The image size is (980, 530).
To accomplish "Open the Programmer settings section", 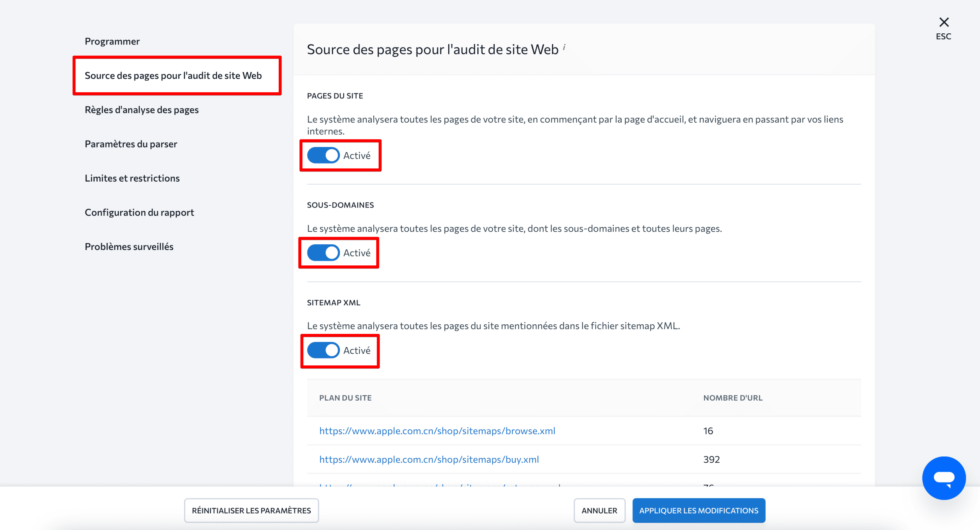I will (x=112, y=41).
